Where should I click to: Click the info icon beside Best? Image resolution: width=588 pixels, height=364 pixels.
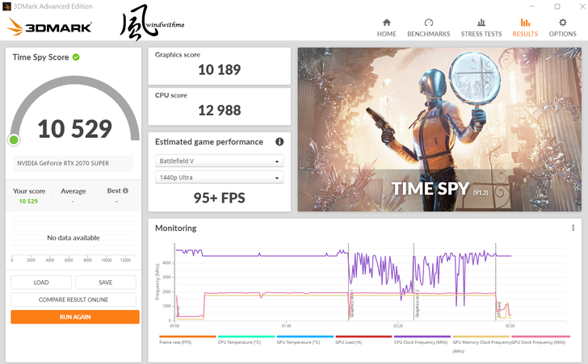[x=126, y=190]
